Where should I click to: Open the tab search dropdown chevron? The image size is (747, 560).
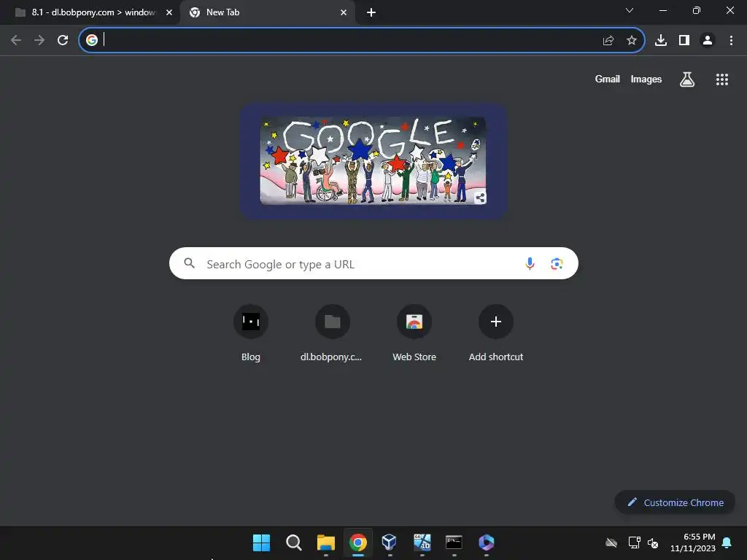(x=630, y=10)
